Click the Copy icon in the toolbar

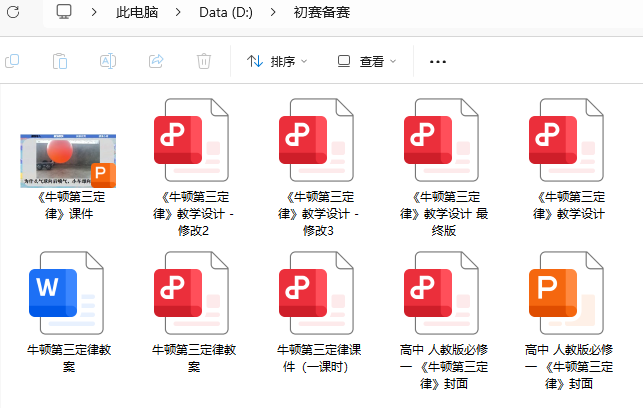pos(12,61)
